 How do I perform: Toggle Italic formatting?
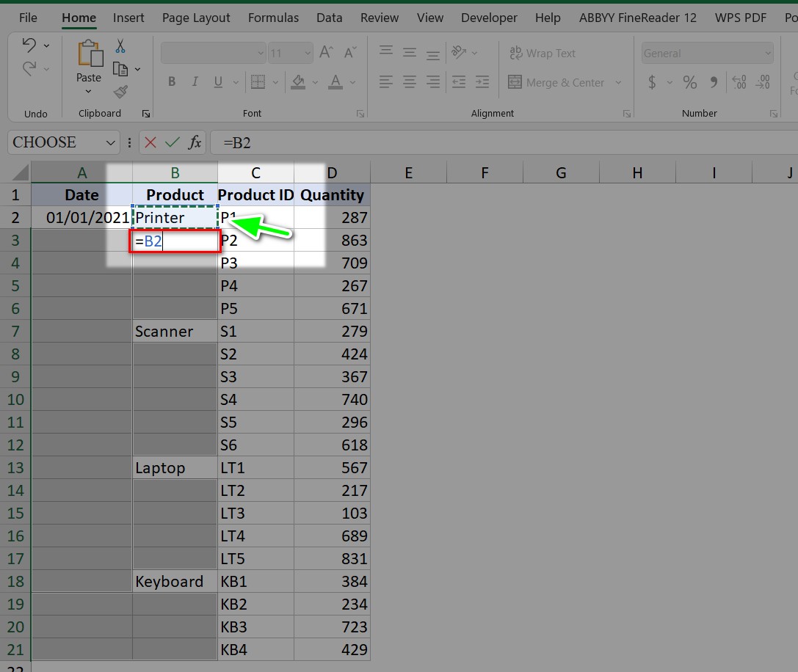click(x=195, y=82)
